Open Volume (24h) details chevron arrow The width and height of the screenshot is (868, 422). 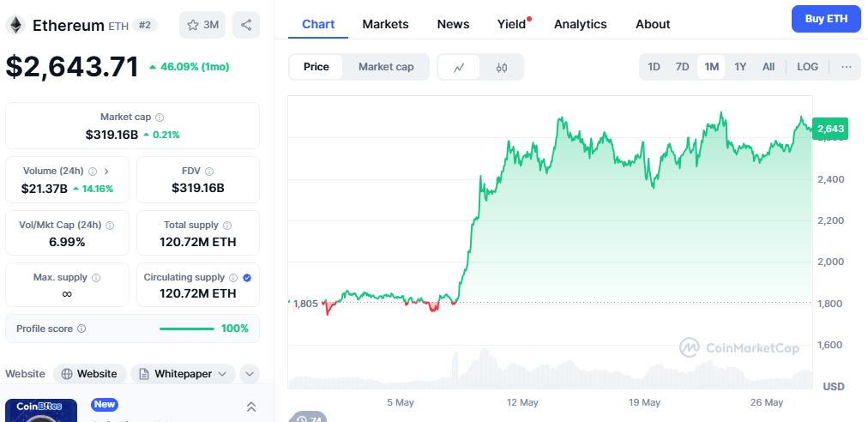tap(106, 172)
